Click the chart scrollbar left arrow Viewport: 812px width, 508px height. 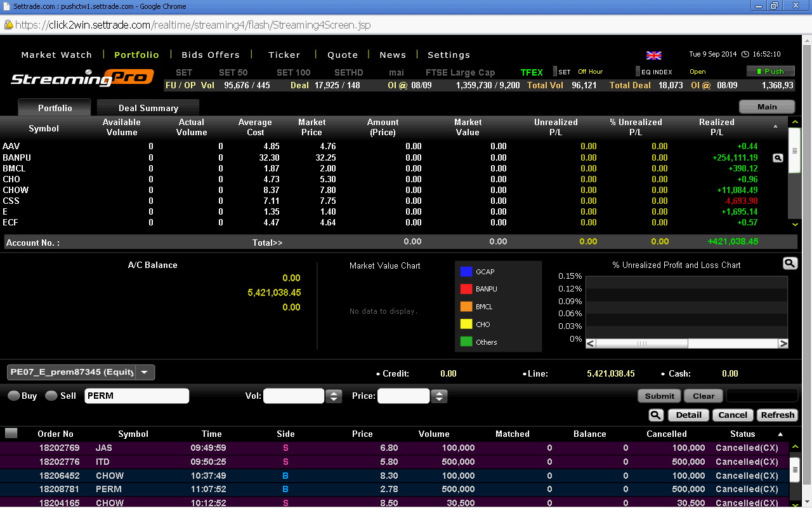coord(591,344)
